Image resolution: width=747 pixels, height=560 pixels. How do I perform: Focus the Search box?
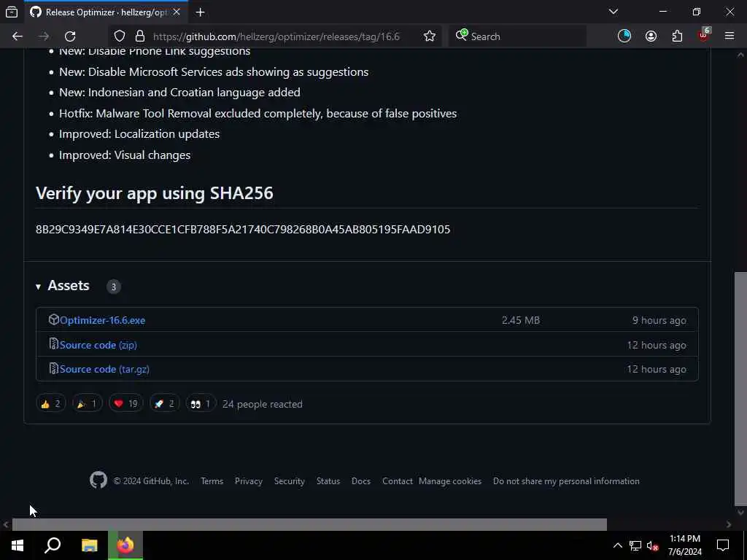point(517,36)
